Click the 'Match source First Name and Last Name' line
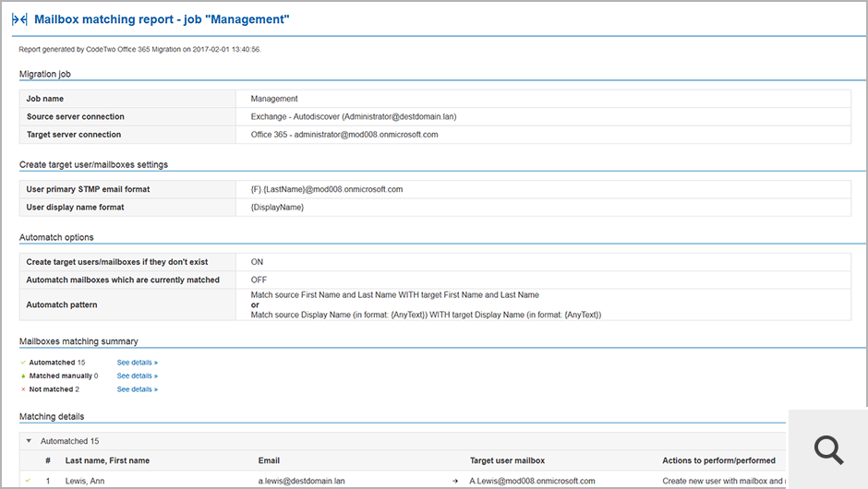The width and height of the screenshot is (868, 489). pos(394,295)
